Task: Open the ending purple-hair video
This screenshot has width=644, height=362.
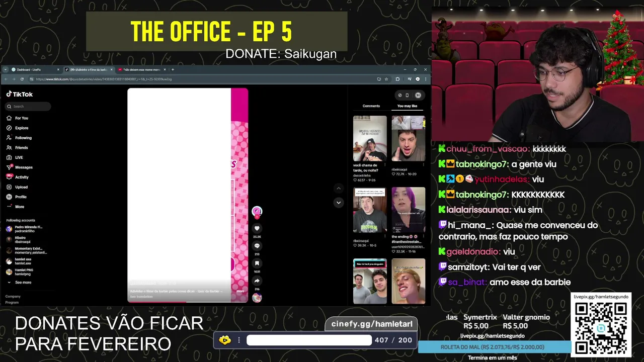Action: coord(409,210)
